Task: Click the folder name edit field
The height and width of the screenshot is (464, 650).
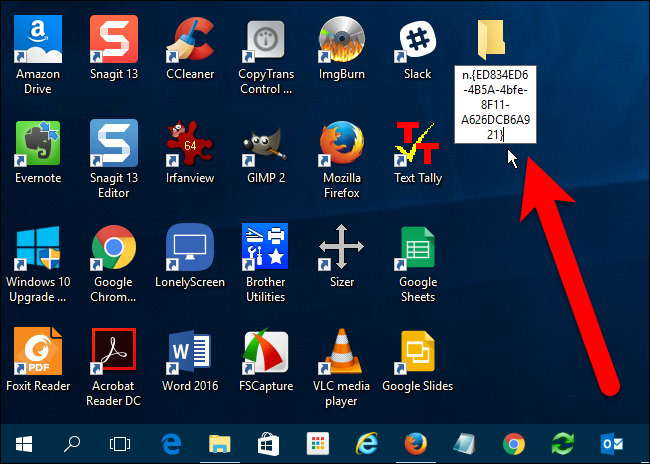Action: pyautogui.click(x=490, y=106)
